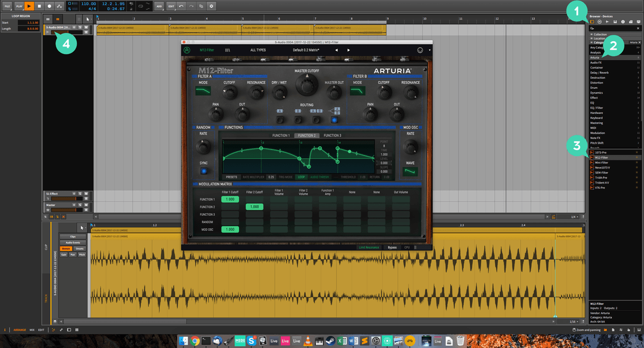Open the arranger pointer tool dropdown
The height and width of the screenshot is (348, 644).
click(x=88, y=19)
